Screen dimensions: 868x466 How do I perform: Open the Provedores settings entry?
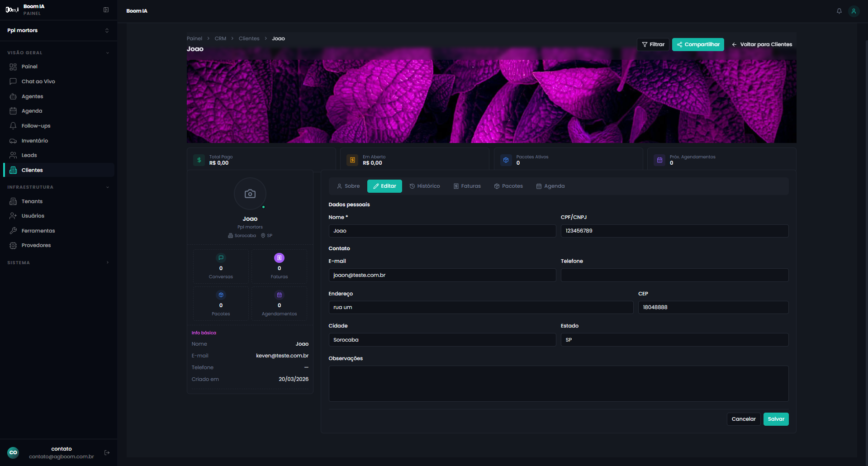click(x=36, y=245)
